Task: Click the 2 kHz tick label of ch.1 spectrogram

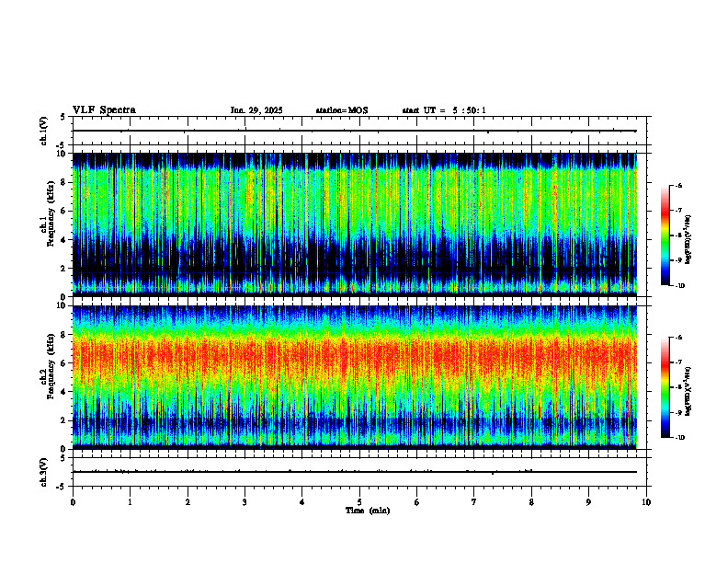Action: click(64, 268)
